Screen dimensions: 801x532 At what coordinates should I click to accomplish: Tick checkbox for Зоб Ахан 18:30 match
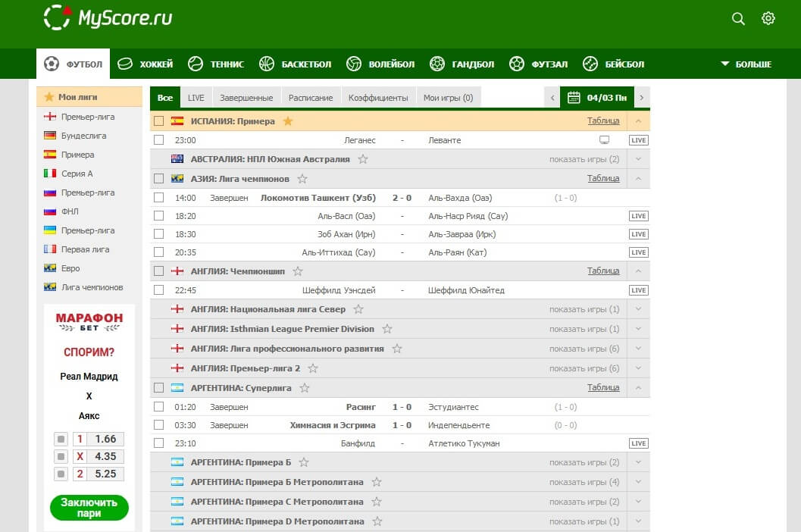[159, 233]
